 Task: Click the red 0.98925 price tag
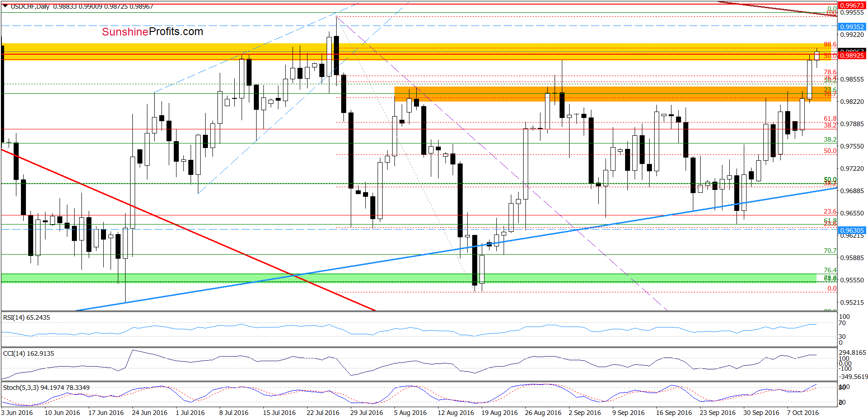pos(852,56)
